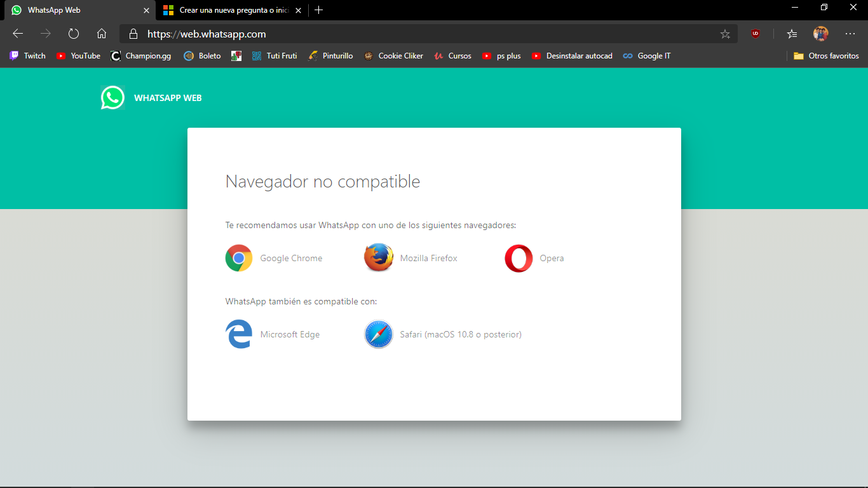
Task: Open the Google Chrome text link
Action: pyautogui.click(x=291, y=258)
